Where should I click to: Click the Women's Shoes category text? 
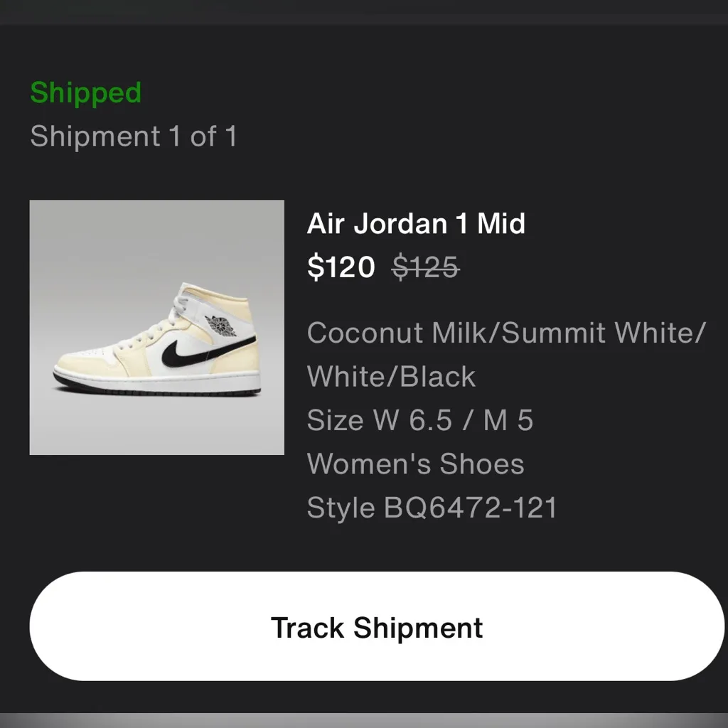tap(415, 464)
